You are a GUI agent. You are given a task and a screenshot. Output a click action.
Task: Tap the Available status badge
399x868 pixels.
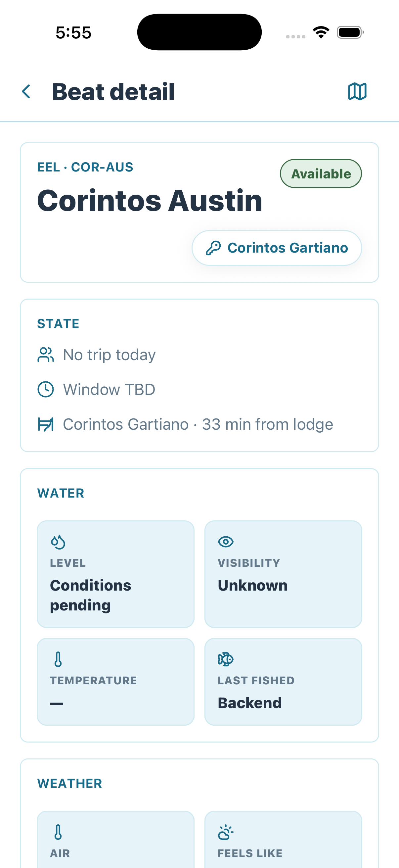click(321, 173)
